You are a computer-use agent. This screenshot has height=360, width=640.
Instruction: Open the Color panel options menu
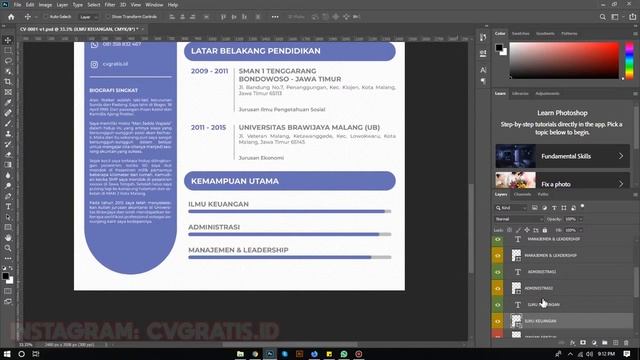point(635,33)
